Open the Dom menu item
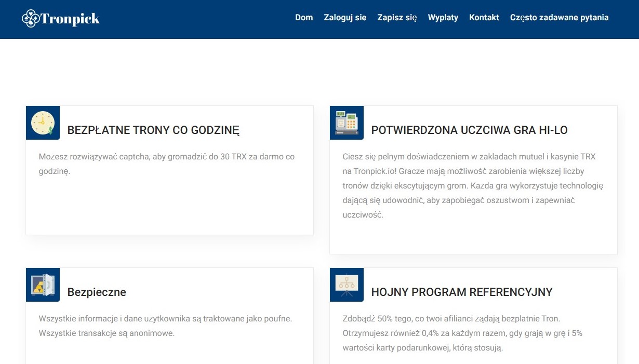 (304, 17)
